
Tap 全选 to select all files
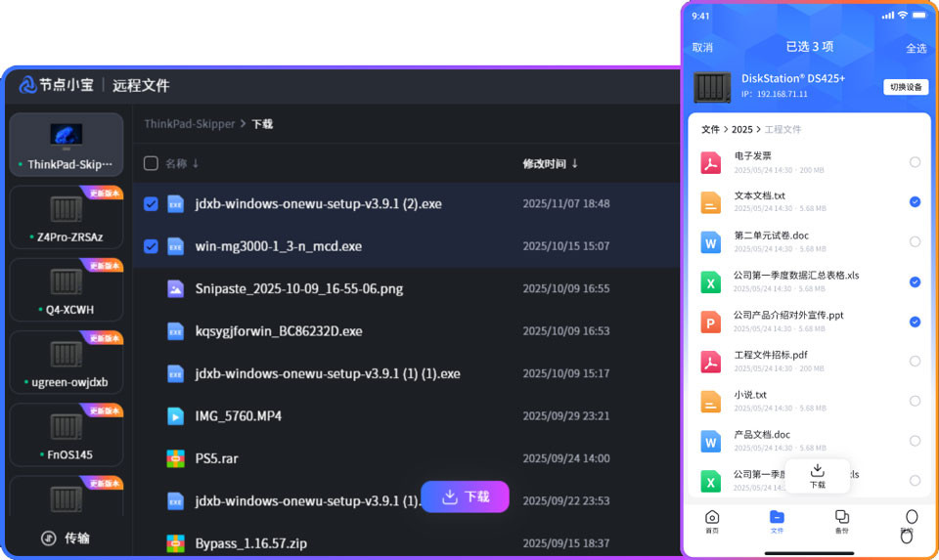click(916, 48)
